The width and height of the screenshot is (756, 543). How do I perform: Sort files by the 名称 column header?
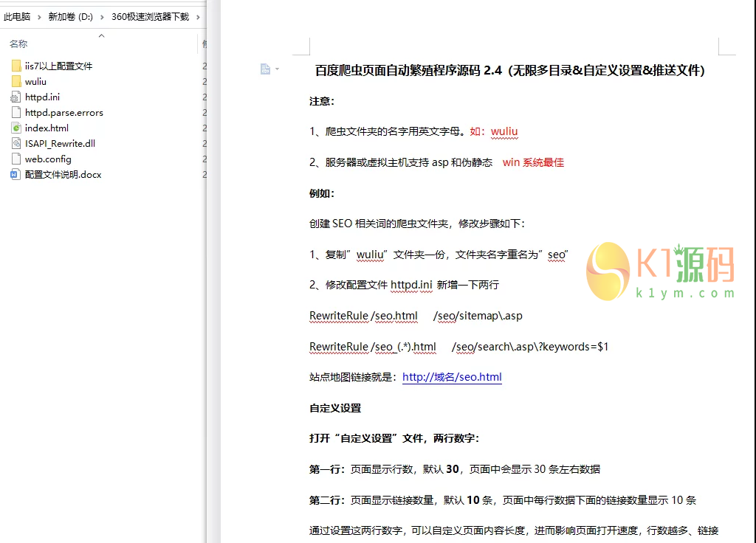tap(18, 44)
